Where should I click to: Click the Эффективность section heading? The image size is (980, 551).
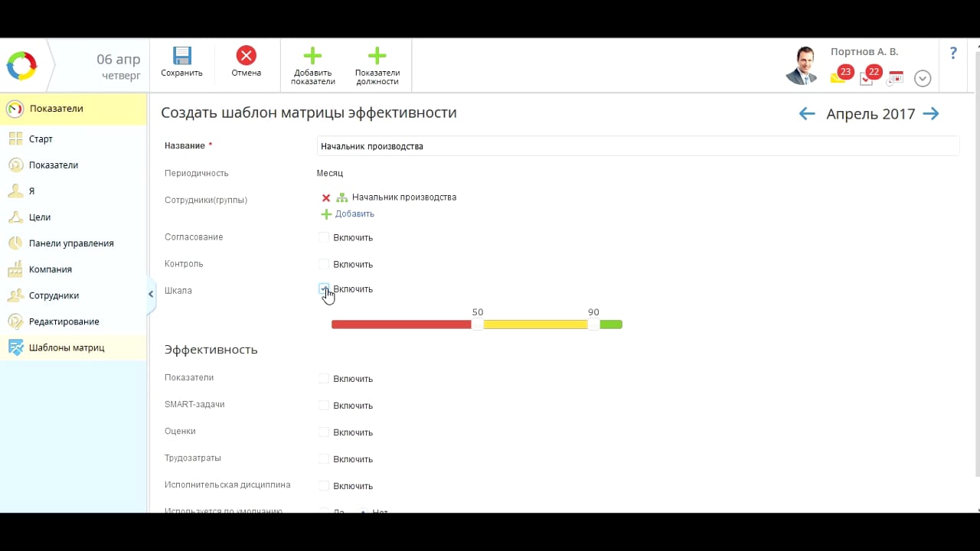coord(211,350)
